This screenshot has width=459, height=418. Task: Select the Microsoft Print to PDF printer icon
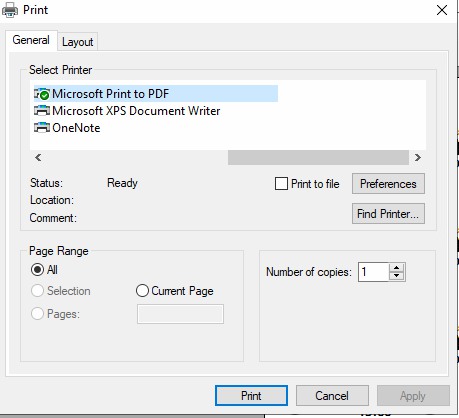click(x=42, y=94)
